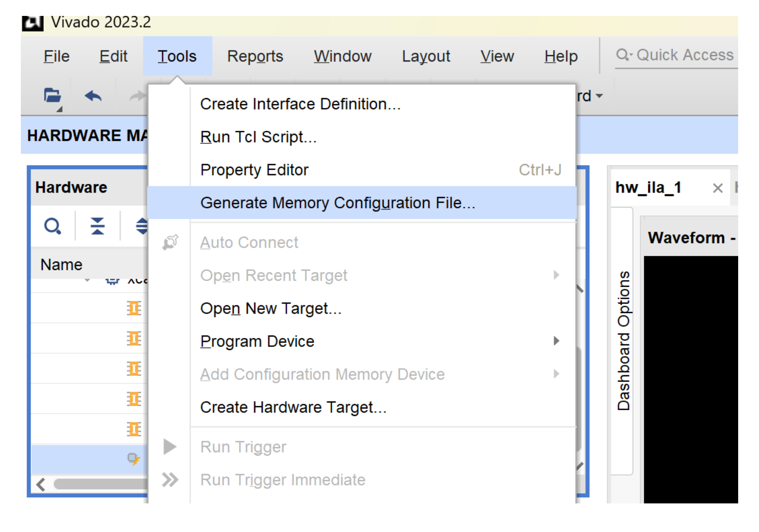The height and width of the screenshot is (532, 759).
Task: Select Generate Memory Configuration File menu entry
Action: pyautogui.click(x=337, y=203)
